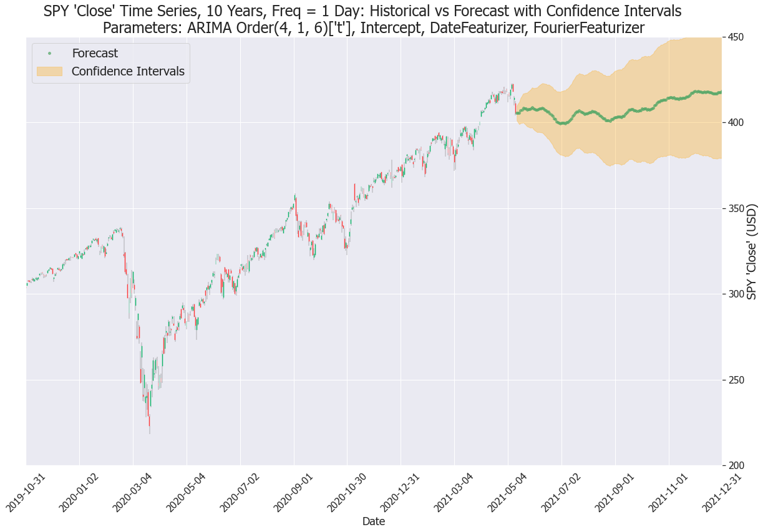Click the Forecast legend entry
Viewport: 763px width, 532px height.
tap(94, 54)
